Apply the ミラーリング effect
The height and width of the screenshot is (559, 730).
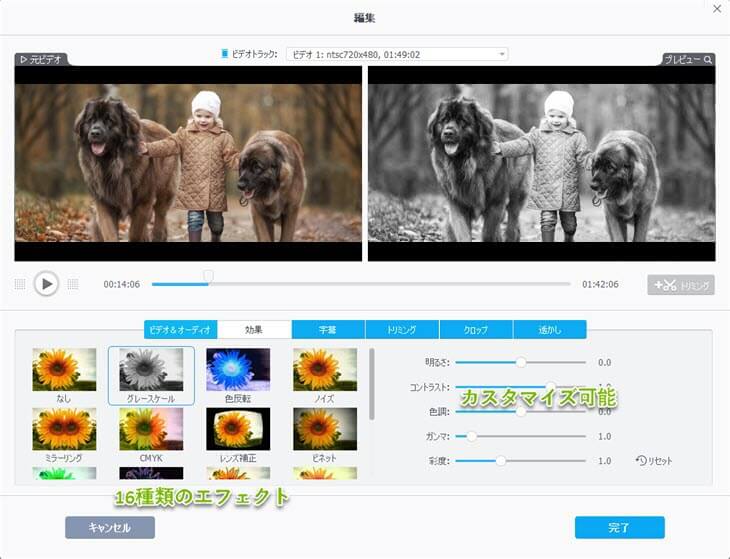tap(64, 429)
